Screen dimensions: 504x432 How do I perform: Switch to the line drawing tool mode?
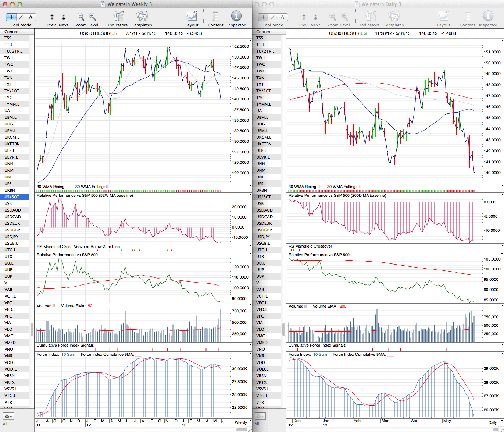coord(21,17)
